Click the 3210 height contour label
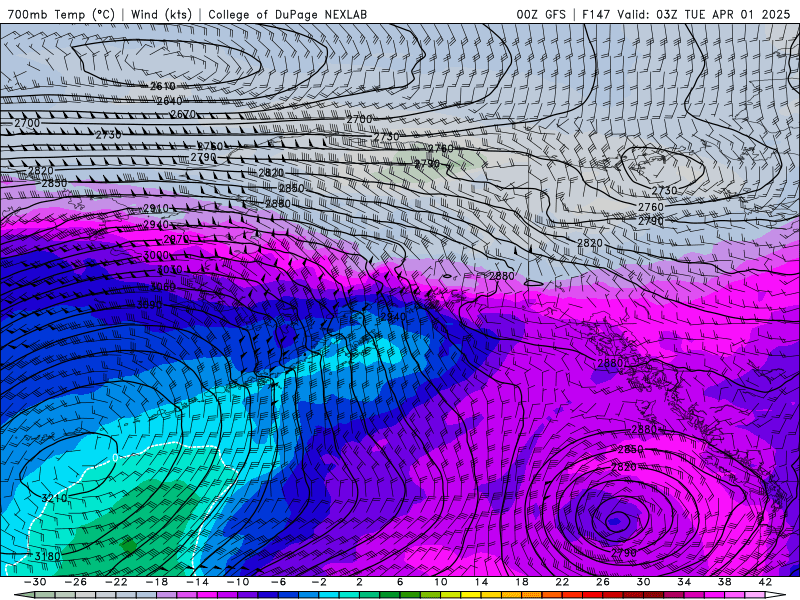This screenshot has width=800, height=600. (x=54, y=498)
